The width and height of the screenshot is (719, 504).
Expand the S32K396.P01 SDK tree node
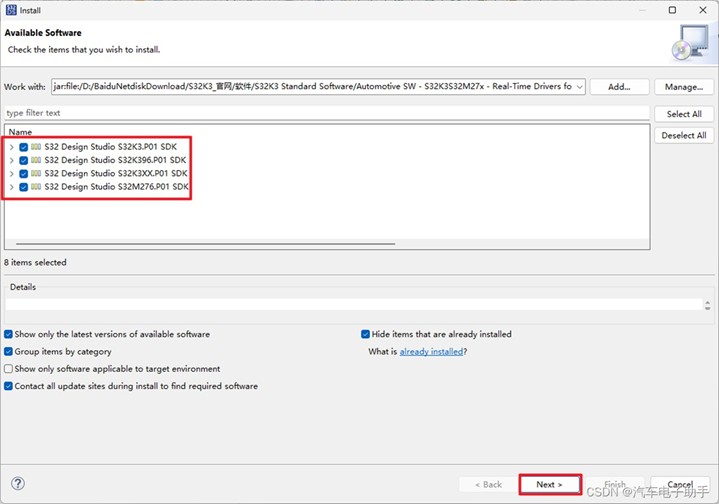coord(11,161)
